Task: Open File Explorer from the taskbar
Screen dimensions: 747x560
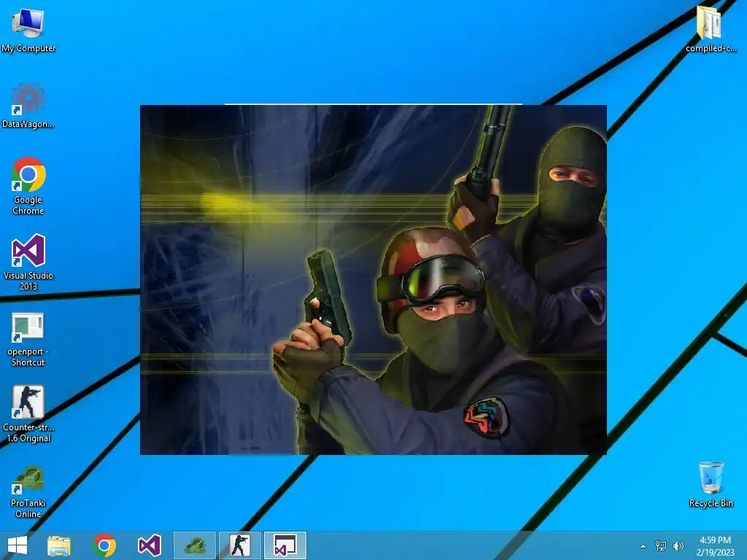Action: pos(59,545)
